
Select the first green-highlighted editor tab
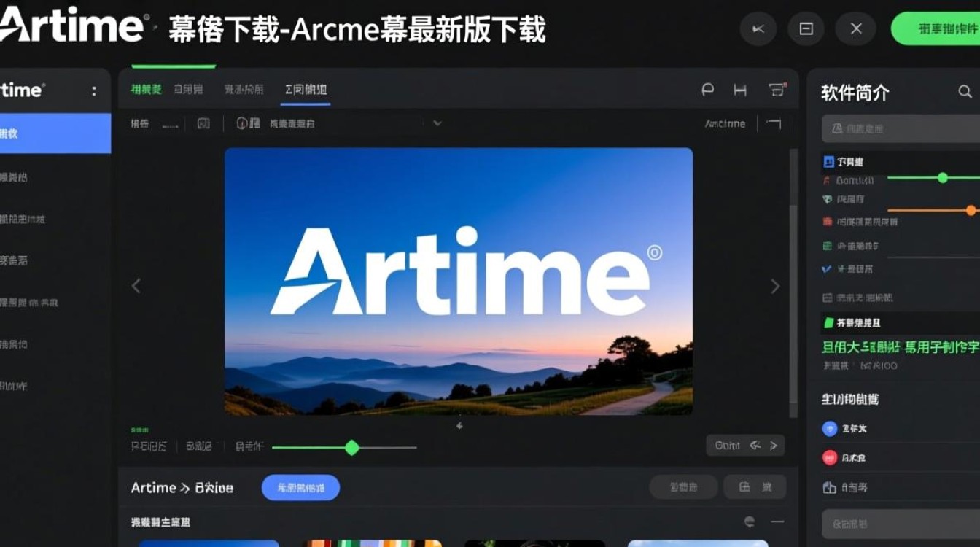point(145,89)
